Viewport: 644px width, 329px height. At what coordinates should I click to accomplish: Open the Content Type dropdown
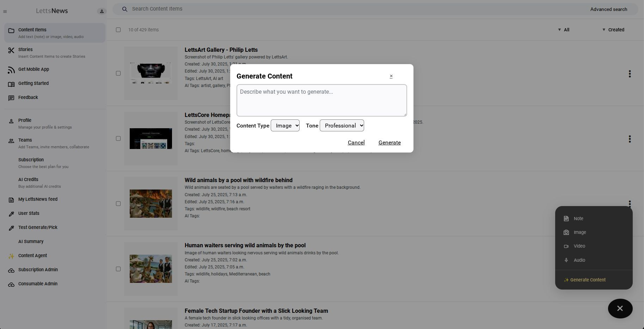(x=285, y=126)
